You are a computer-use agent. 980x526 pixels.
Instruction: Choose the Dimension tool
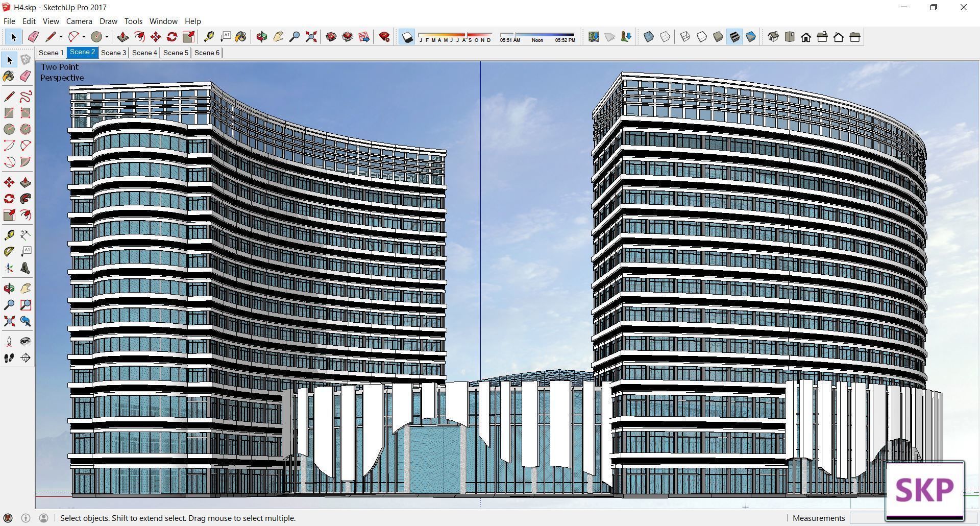pos(26,235)
